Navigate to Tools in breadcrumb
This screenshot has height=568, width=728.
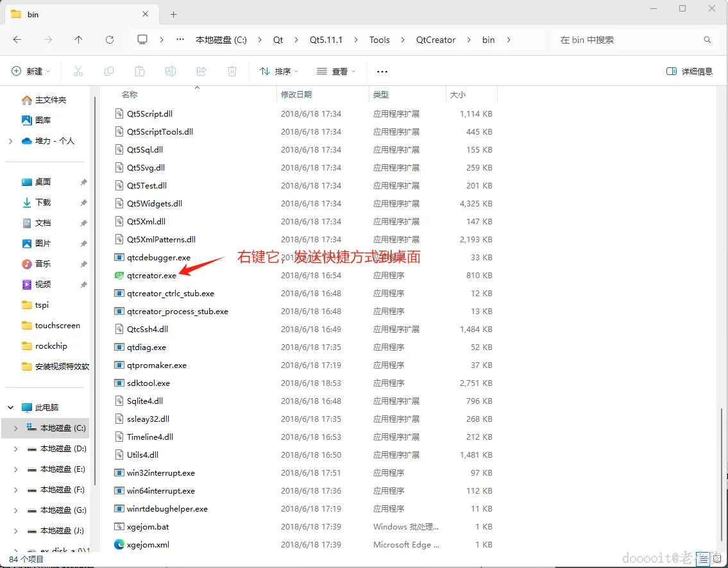[379, 40]
